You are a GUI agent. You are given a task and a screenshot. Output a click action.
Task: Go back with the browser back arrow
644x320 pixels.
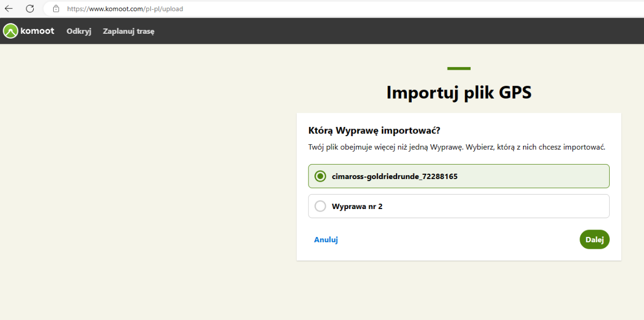(9, 9)
